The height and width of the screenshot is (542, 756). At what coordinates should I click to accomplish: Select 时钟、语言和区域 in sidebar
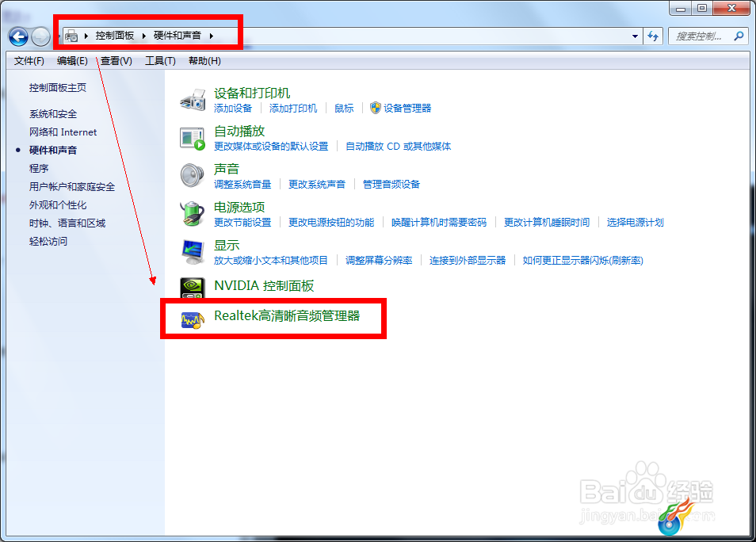[x=67, y=223]
